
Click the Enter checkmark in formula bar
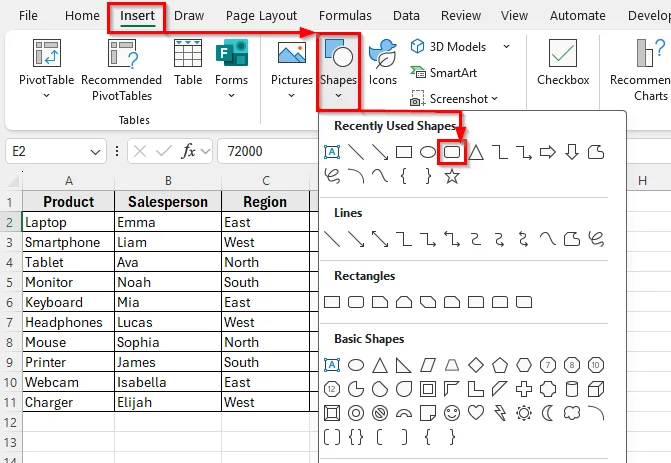(164, 151)
